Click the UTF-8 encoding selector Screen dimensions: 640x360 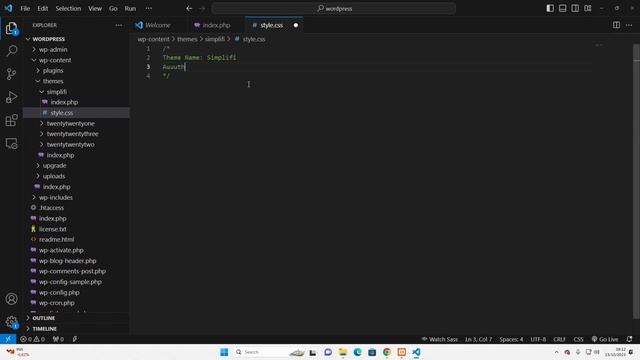pyautogui.click(x=538, y=339)
